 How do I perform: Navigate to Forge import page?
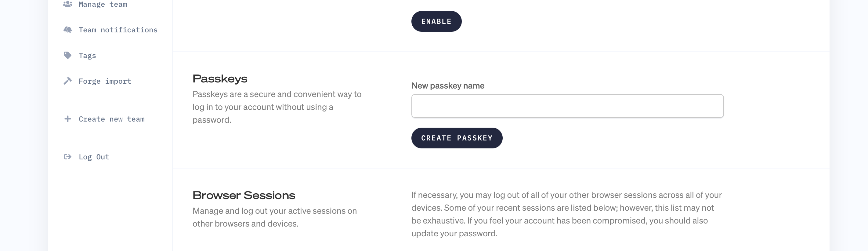pos(105,81)
